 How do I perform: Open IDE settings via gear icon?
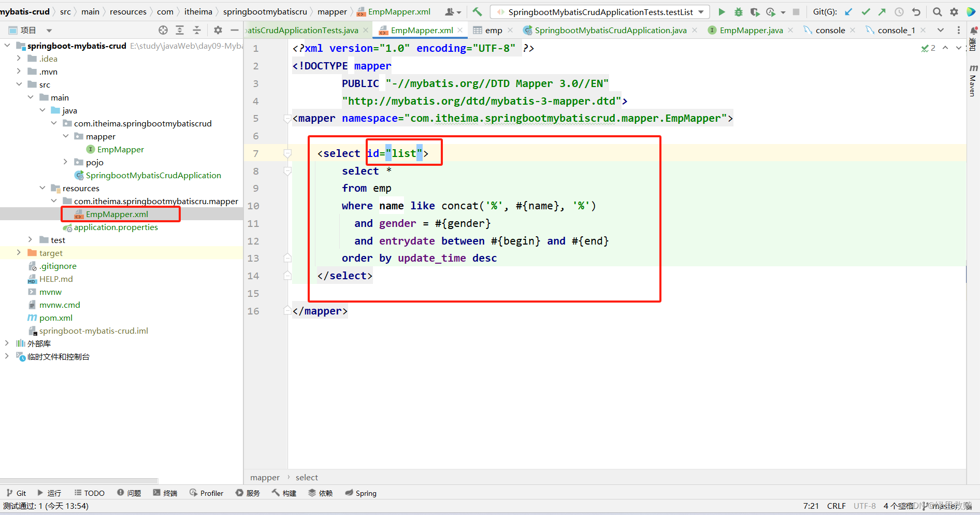[954, 11]
